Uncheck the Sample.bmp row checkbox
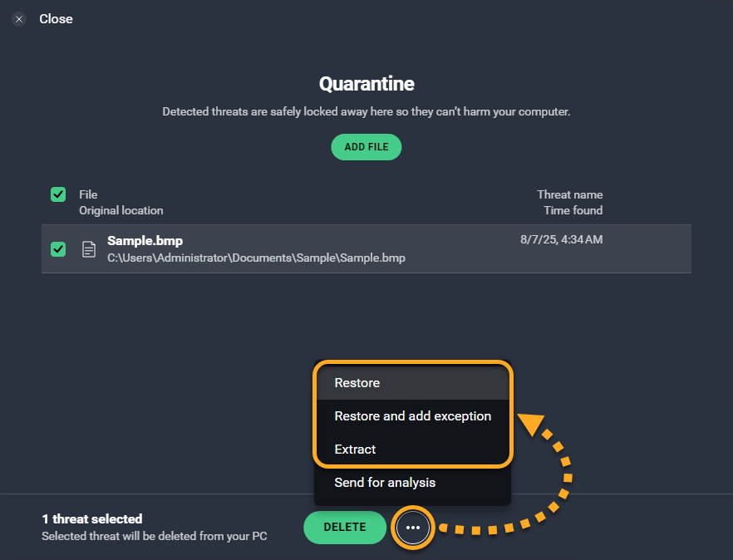Viewport: 733px width, 560px height. point(58,249)
